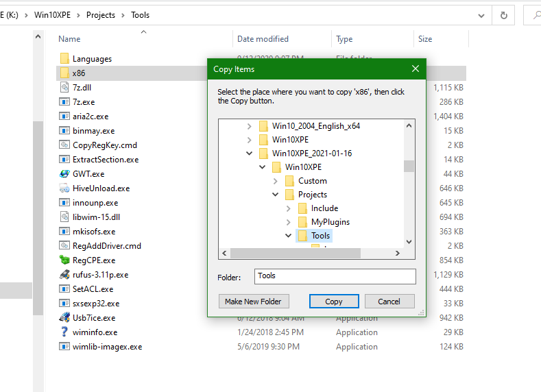Click the tree's horizontal scroll right arrow
This screenshot has height=392, width=541.
point(398,253)
